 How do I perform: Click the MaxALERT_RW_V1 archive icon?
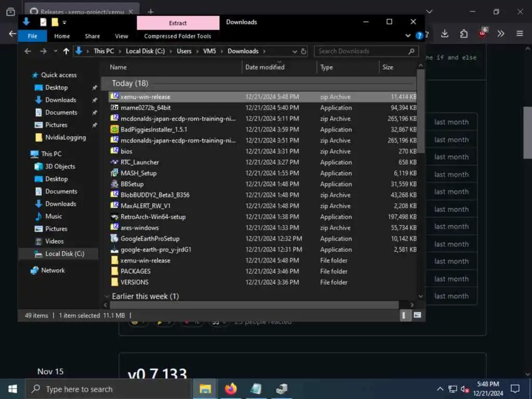point(114,206)
